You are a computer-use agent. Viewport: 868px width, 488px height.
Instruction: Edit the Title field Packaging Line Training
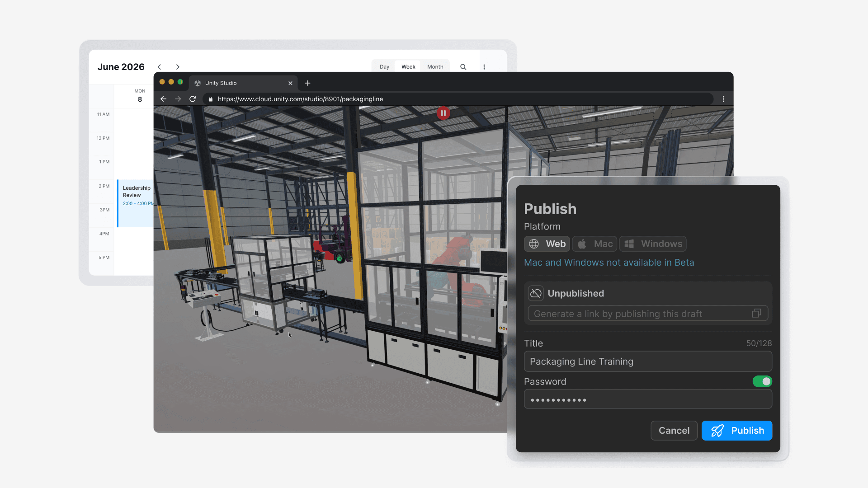pos(648,361)
